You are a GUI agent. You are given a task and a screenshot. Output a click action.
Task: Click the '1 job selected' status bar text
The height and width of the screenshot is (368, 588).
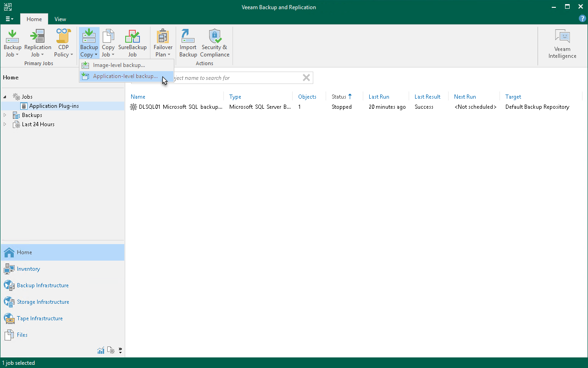(18, 363)
